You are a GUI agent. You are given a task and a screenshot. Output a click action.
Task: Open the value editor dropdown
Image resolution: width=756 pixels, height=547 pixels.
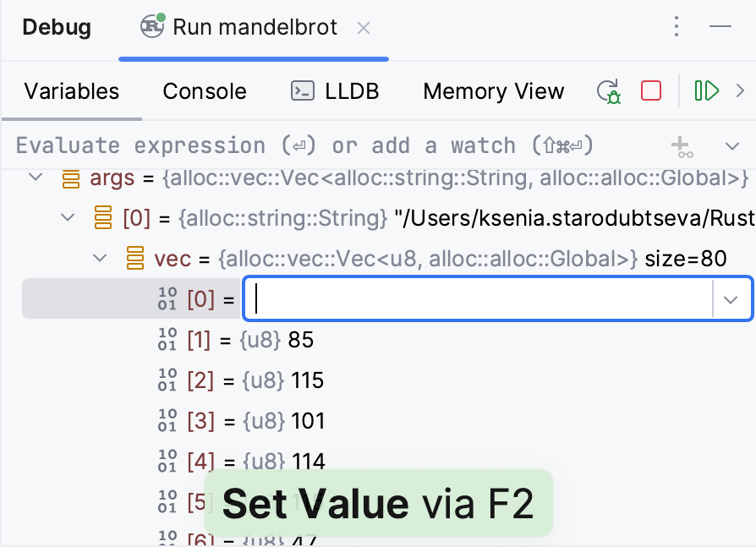click(x=731, y=299)
